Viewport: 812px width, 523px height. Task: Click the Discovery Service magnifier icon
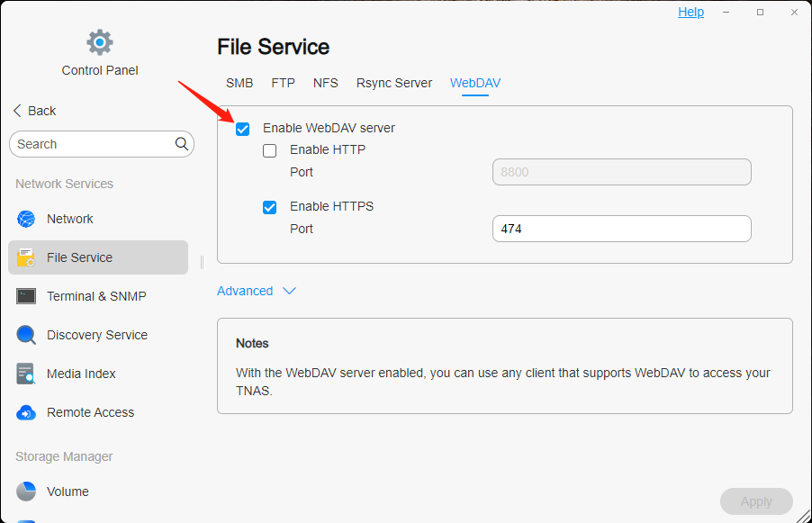(26, 335)
